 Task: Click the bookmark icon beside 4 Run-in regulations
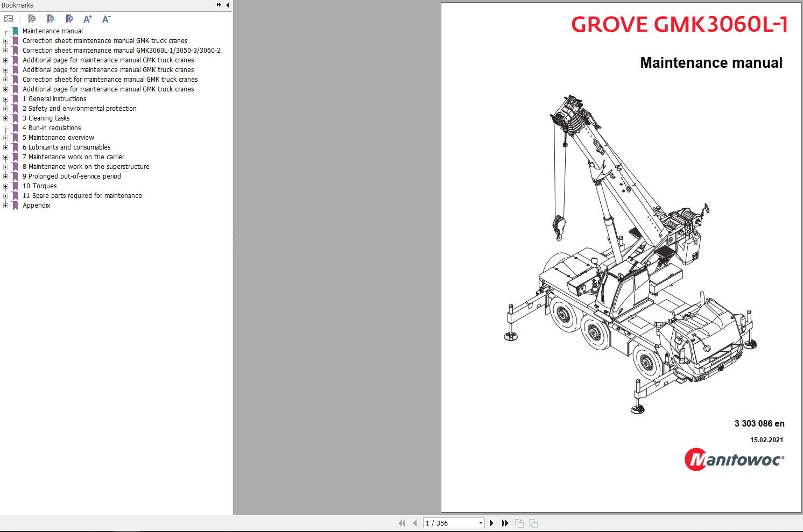click(16, 128)
